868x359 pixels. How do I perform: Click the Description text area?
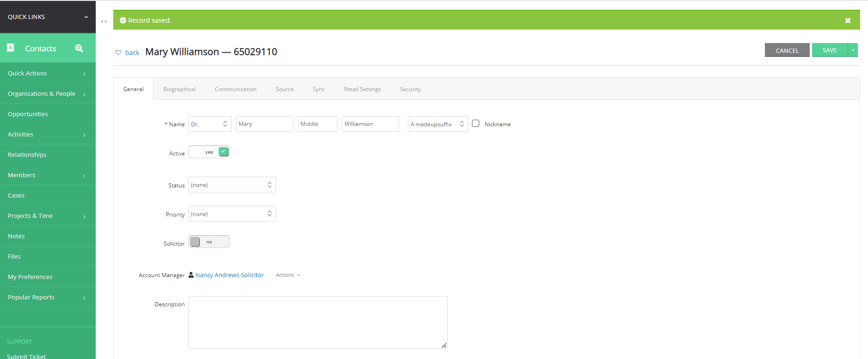318,322
